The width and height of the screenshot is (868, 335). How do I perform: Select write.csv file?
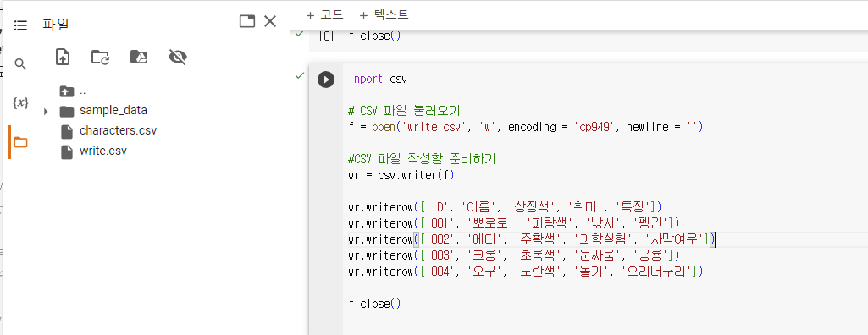pyautogui.click(x=103, y=151)
